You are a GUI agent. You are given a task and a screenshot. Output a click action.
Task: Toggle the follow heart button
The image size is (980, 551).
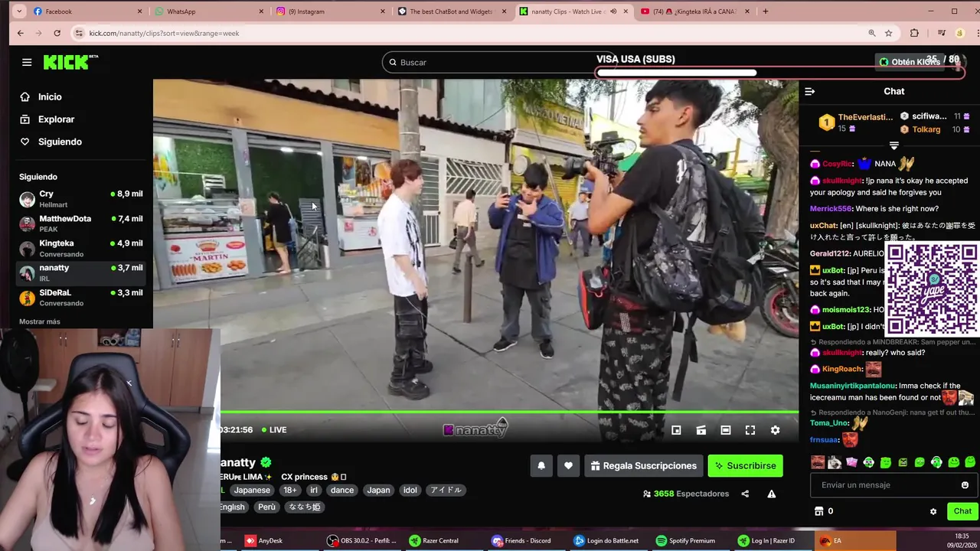(568, 465)
